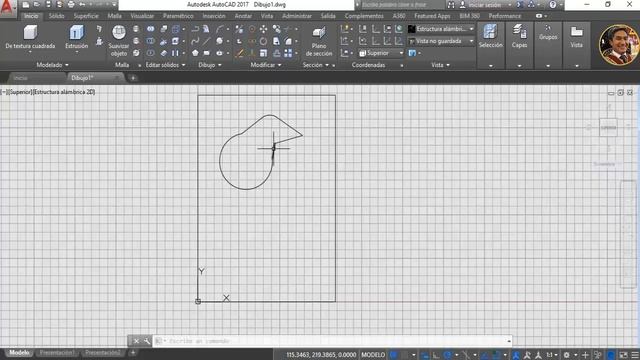The width and height of the screenshot is (640, 360).
Task: Click the Help question mark icon
Action: (x=553, y=4)
